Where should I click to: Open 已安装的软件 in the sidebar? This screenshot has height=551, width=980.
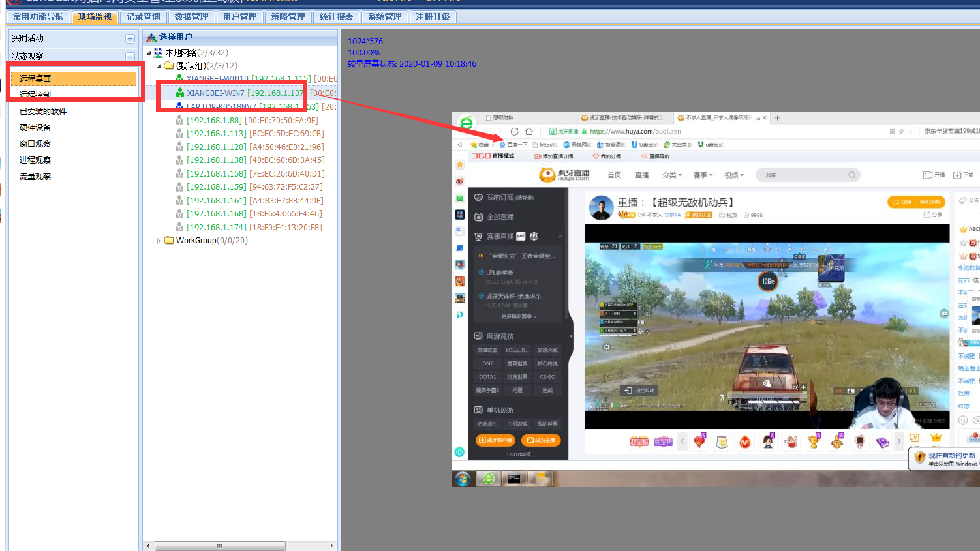tap(43, 112)
